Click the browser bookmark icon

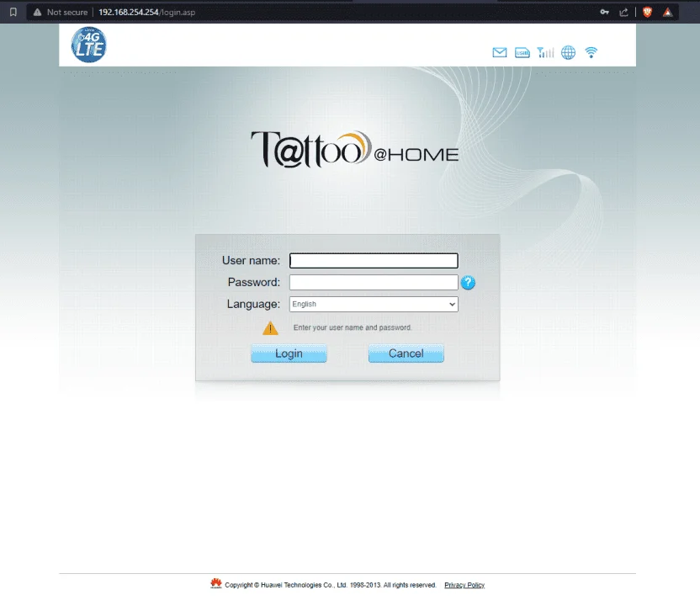point(13,12)
